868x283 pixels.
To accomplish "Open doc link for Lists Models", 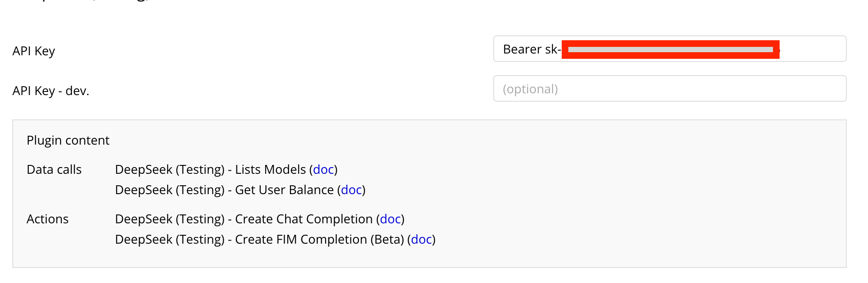I will [x=323, y=170].
